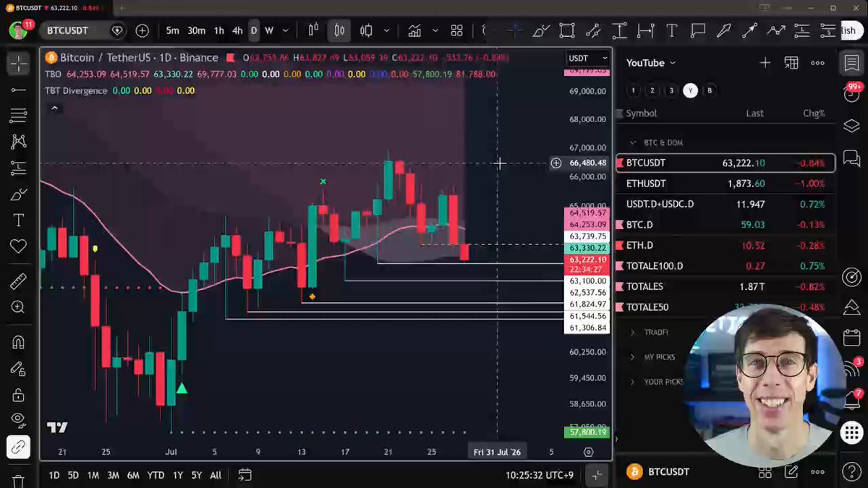The width and height of the screenshot is (868, 488).
Task: Select the red watchlist color flag B
Action: 710,90
